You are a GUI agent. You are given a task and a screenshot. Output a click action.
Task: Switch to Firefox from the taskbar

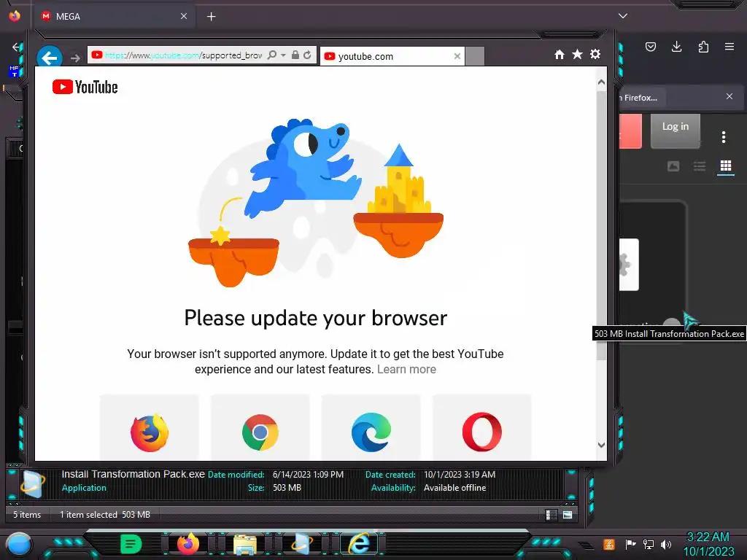click(188, 544)
